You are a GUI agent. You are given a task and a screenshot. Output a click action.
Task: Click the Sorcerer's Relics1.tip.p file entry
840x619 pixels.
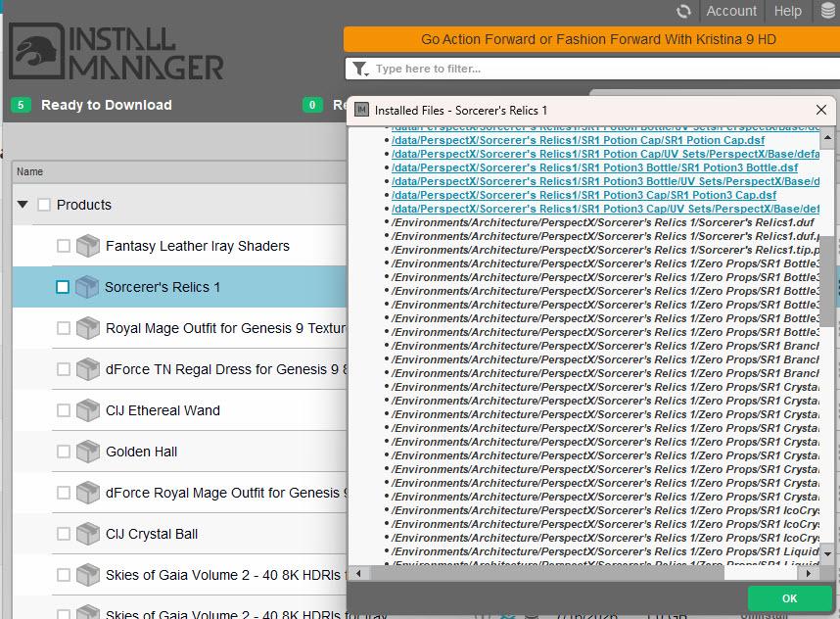[605, 251]
